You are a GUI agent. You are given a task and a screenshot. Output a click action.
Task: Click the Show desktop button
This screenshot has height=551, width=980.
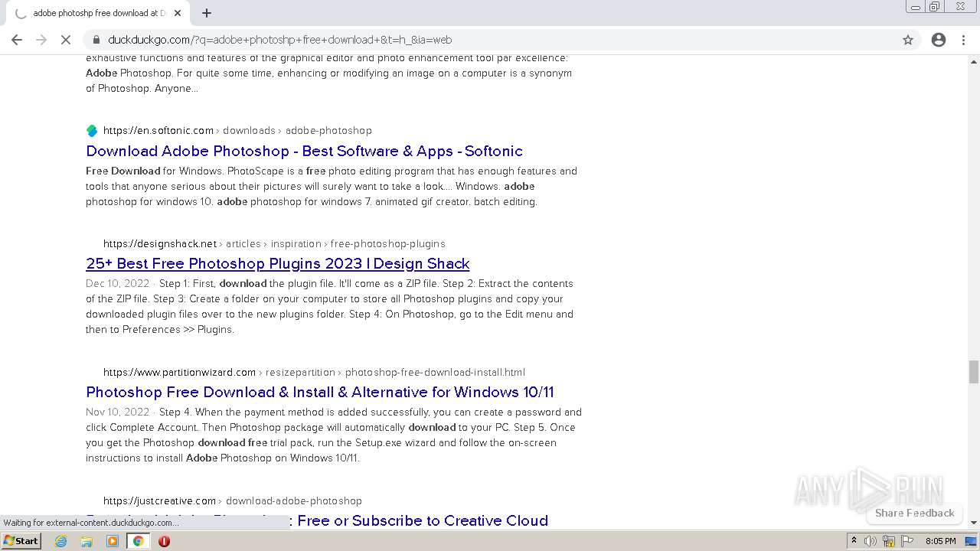972,541
